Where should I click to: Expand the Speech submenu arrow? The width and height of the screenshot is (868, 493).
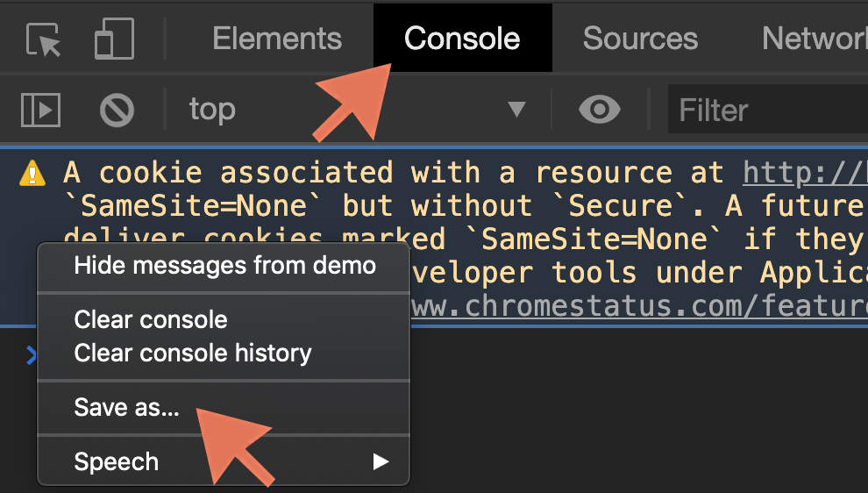point(381,461)
